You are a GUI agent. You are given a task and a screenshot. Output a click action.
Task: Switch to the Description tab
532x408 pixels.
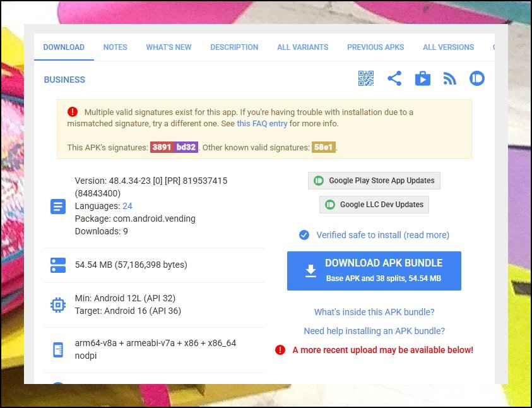(x=234, y=47)
